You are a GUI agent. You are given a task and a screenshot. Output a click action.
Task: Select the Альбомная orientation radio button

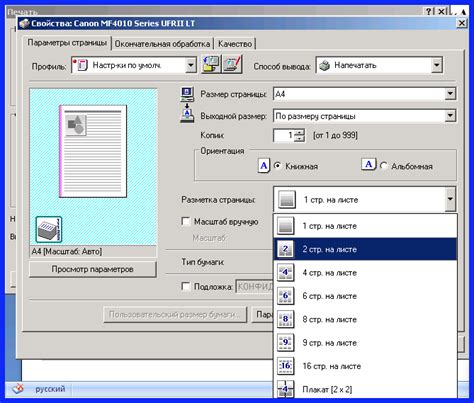(384, 166)
